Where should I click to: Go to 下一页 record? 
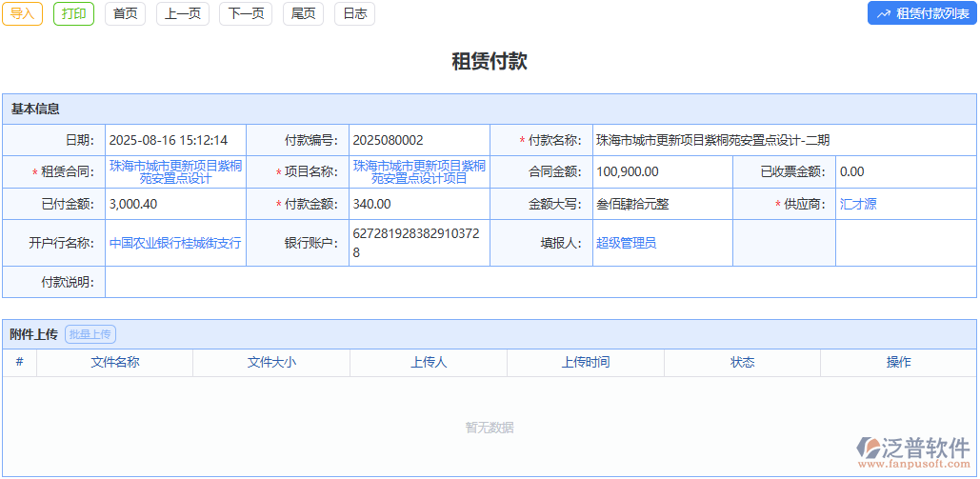(x=246, y=13)
